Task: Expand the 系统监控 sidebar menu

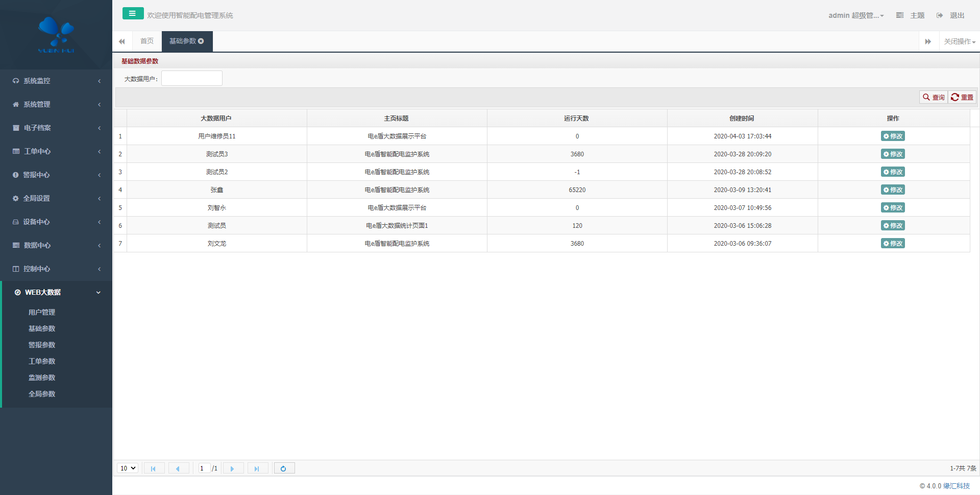Action: (56, 81)
